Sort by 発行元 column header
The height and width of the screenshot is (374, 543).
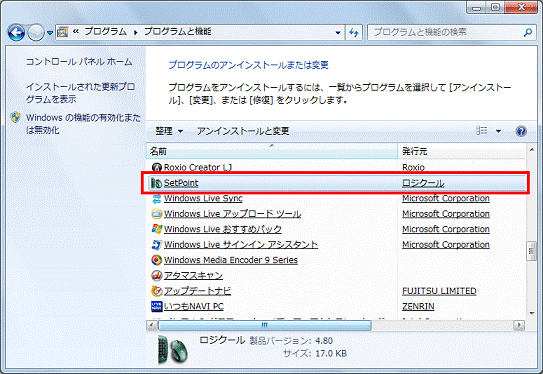pos(462,151)
